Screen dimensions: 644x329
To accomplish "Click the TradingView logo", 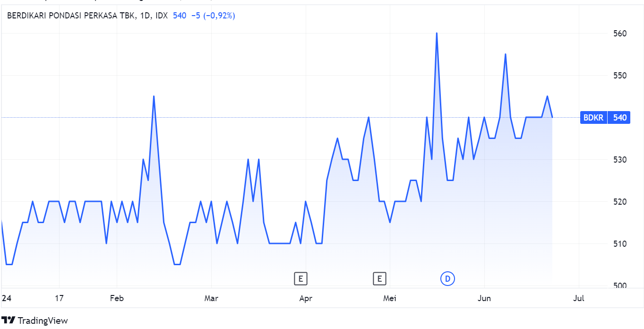I will coord(35,320).
